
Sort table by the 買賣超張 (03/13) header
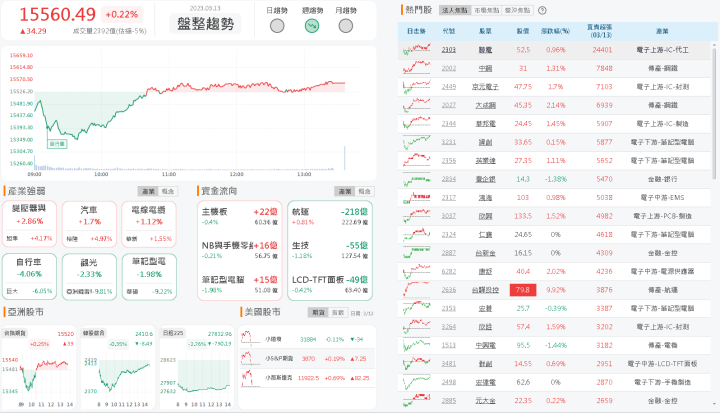click(599, 31)
